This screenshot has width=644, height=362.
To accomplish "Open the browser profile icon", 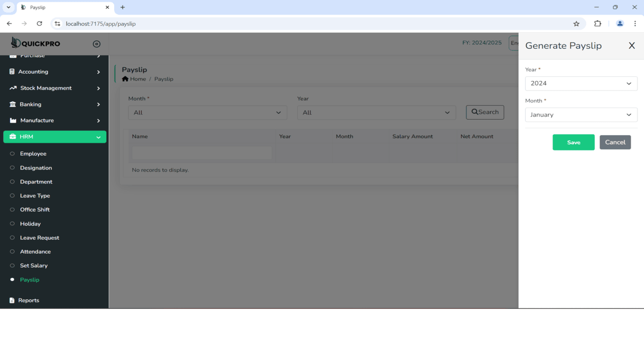I will click(619, 23).
